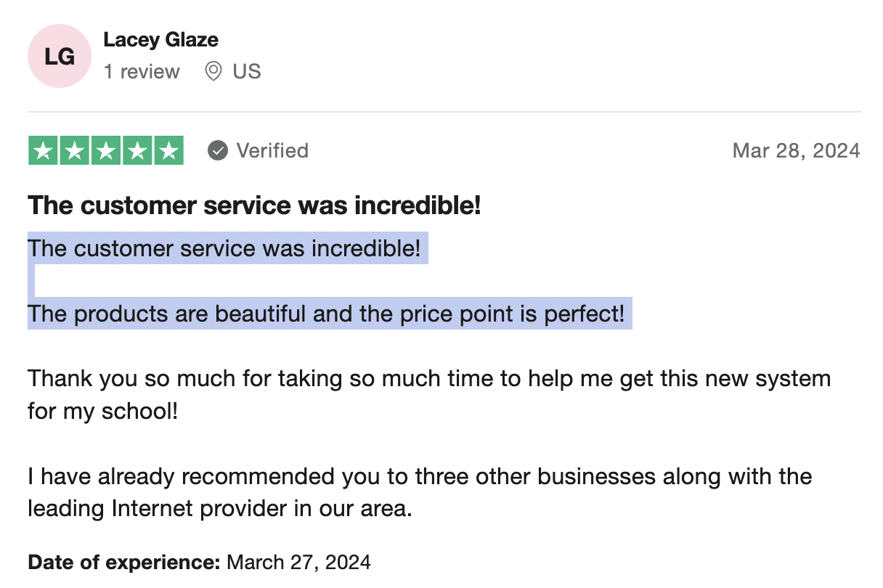Click the first green rating star

pos(43,151)
